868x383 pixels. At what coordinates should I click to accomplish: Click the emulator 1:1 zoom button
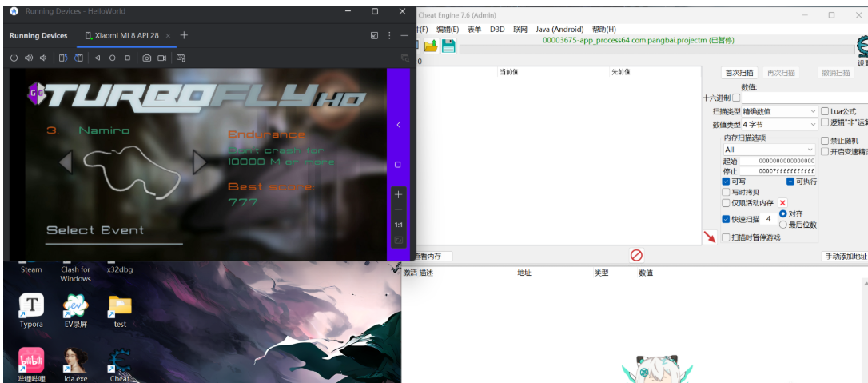[399, 225]
